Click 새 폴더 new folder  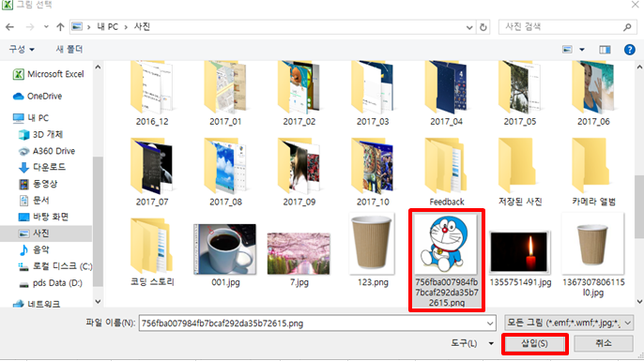(69, 49)
